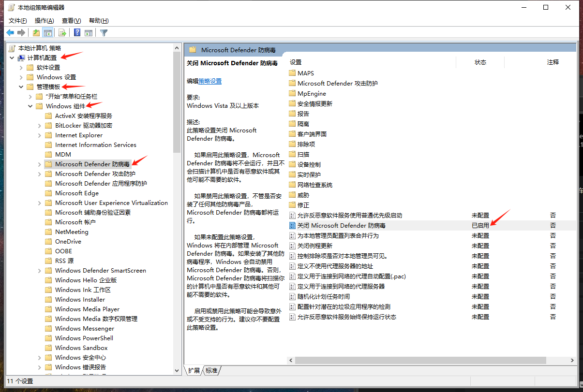Click the 排除项 folder icon
Screen dimensions: 583x392
(x=292, y=144)
